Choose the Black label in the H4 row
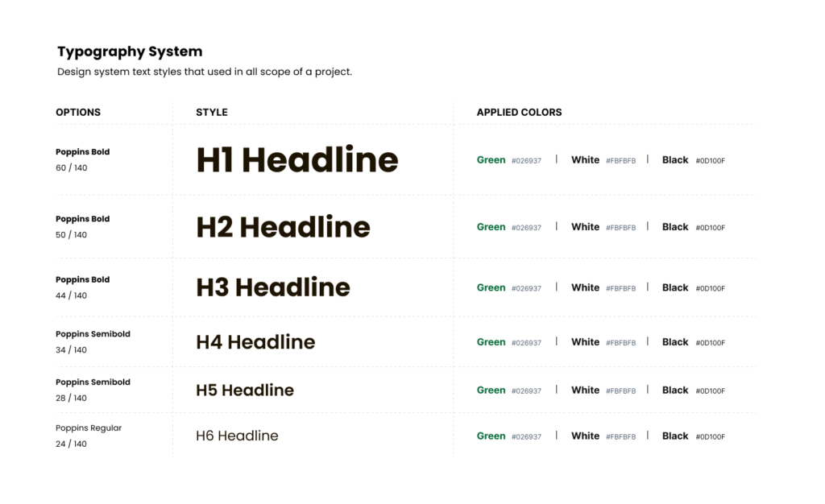Image resolution: width=825 pixels, height=504 pixels. click(x=675, y=341)
